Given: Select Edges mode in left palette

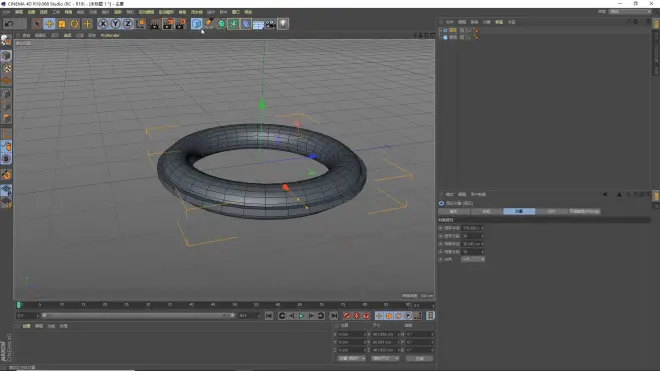Looking at the screenshot, I should [6, 106].
